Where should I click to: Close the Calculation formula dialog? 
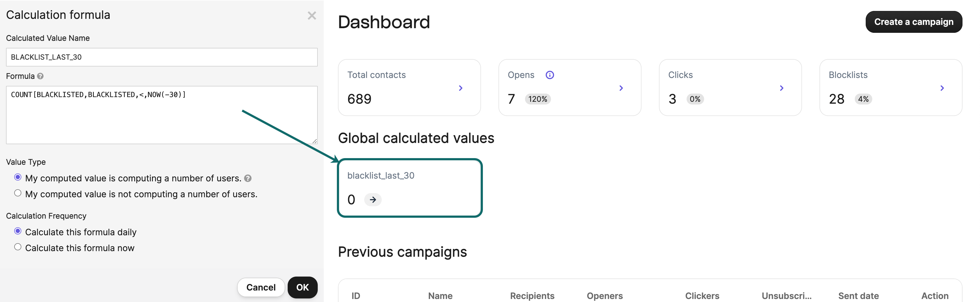[311, 16]
